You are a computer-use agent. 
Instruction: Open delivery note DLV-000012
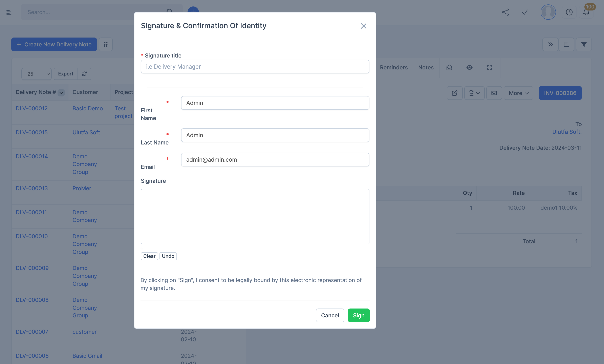point(31,108)
